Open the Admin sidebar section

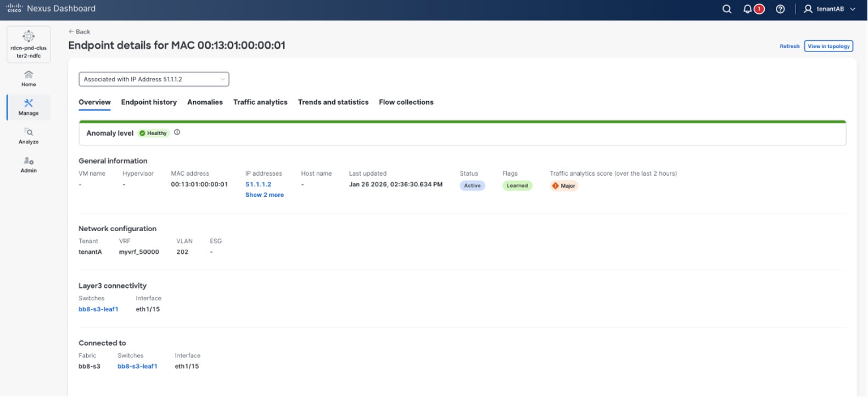[29, 165]
